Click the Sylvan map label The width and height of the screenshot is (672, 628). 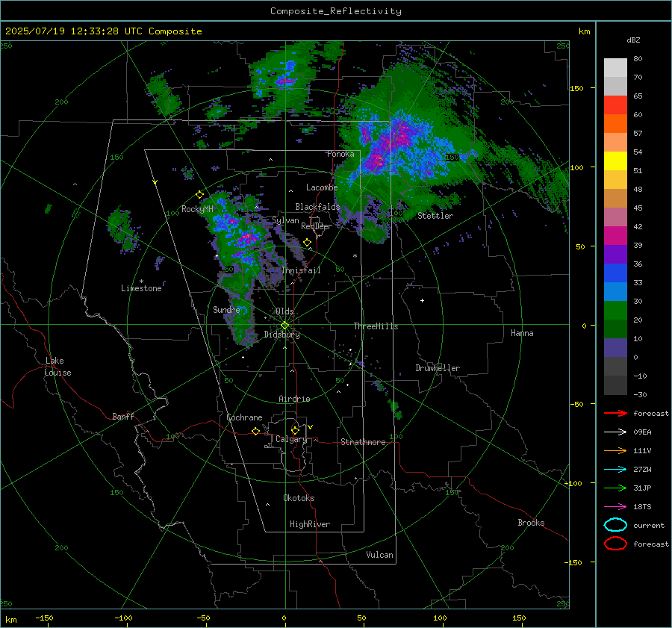(x=285, y=220)
